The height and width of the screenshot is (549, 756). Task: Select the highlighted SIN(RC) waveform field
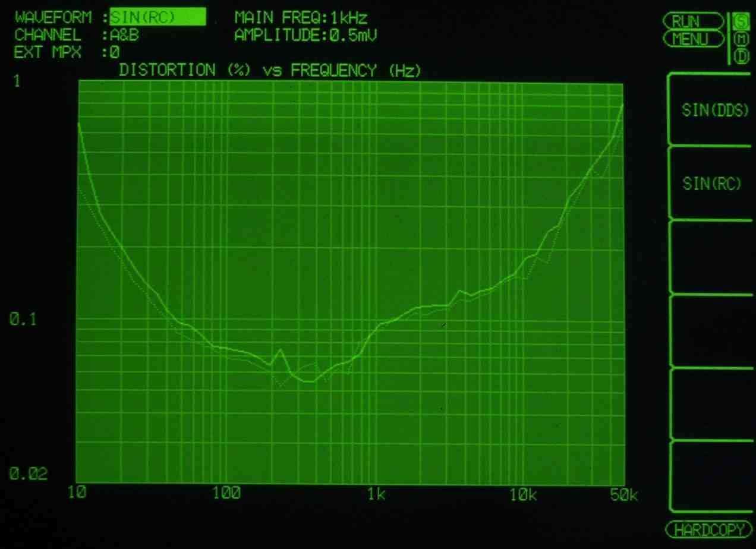[x=158, y=17]
